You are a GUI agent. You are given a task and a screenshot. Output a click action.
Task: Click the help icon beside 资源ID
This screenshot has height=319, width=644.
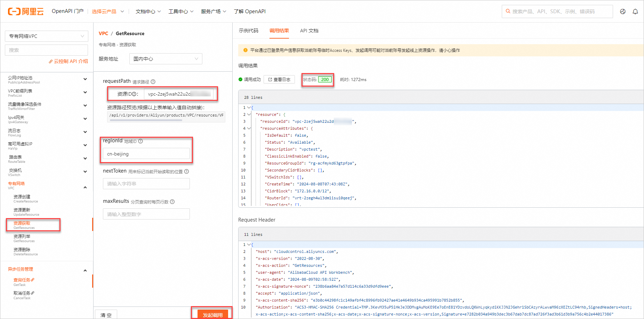tap(134, 94)
